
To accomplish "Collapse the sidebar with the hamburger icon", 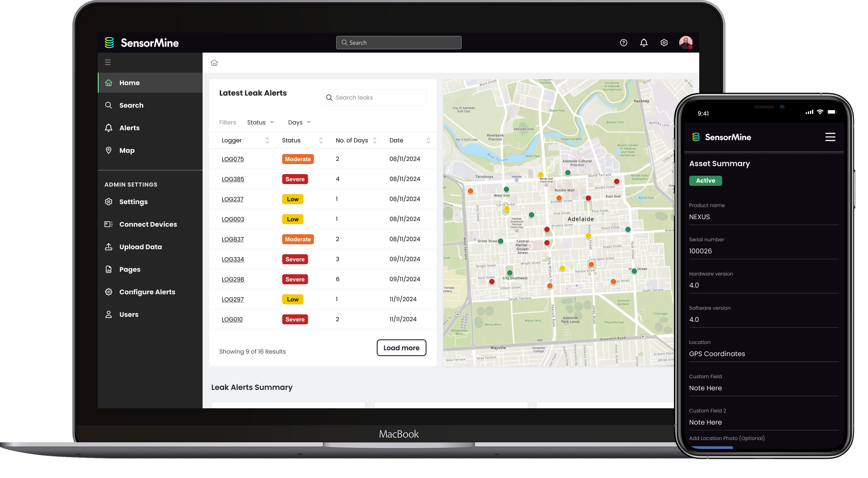I will pyautogui.click(x=108, y=62).
